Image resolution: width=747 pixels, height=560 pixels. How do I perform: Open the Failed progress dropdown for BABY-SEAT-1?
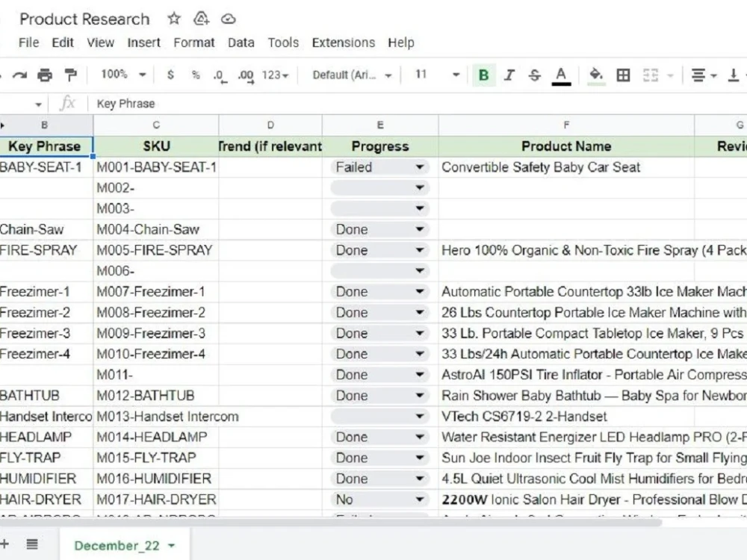click(420, 167)
